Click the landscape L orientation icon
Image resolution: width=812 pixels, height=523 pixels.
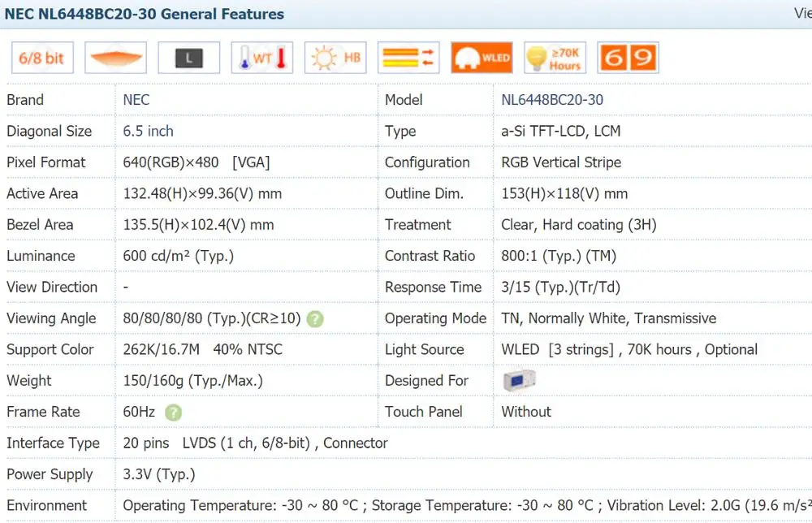(189, 58)
